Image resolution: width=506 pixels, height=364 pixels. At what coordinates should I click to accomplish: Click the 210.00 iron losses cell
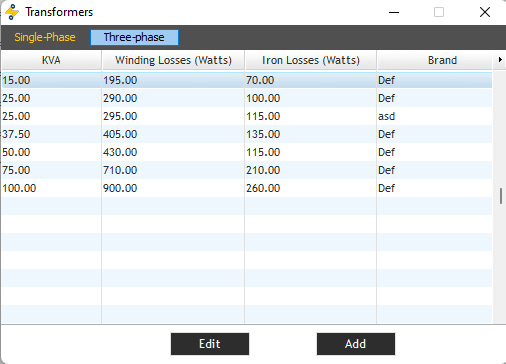click(310, 170)
